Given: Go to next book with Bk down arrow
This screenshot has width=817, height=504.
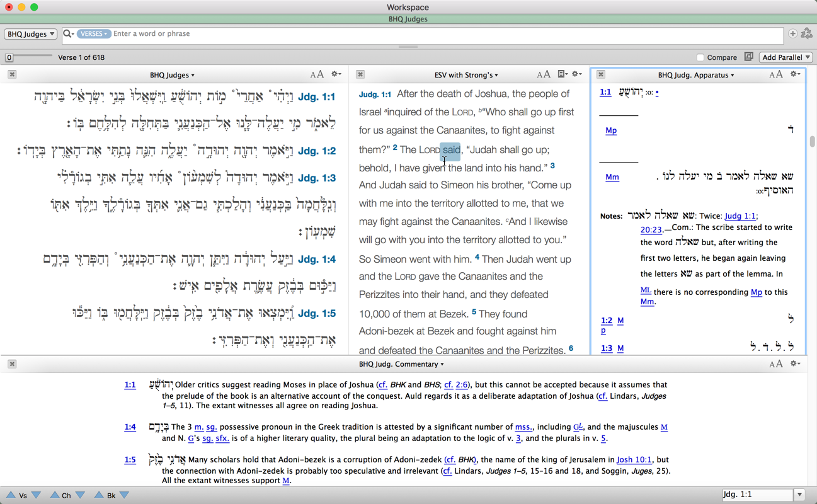Looking at the screenshot, I should tap(124, 495).
